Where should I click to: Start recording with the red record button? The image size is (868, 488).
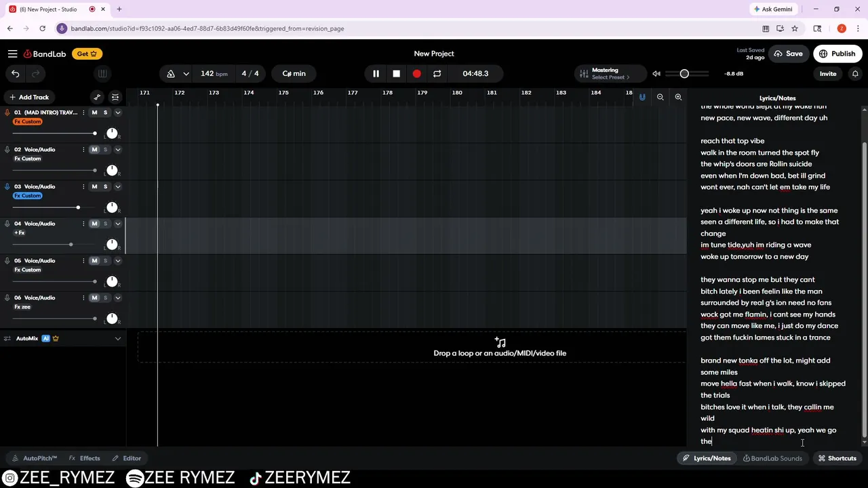click(416, 73)
